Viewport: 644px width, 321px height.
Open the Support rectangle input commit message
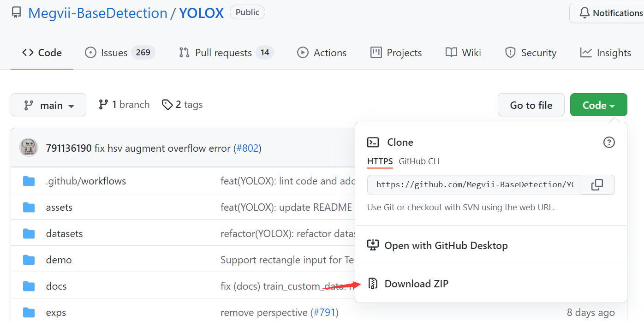(x=287, y=260)
